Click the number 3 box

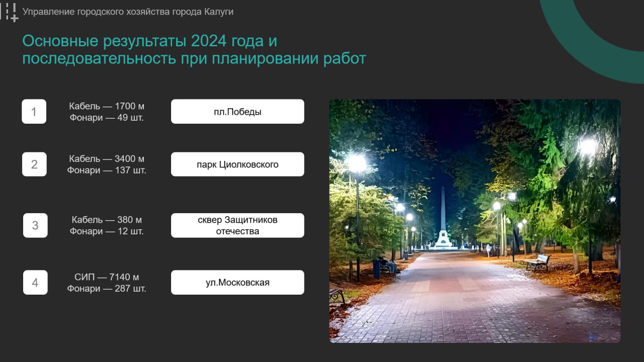tap(35, 225)
